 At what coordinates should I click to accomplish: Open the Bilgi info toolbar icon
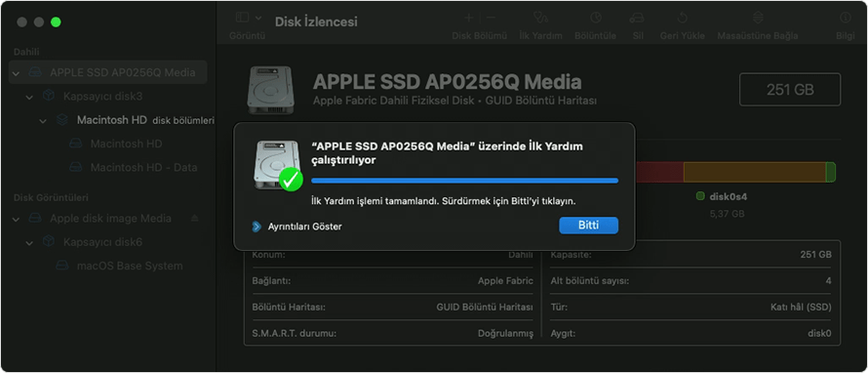pyautogui.click(x=846, y=18)
